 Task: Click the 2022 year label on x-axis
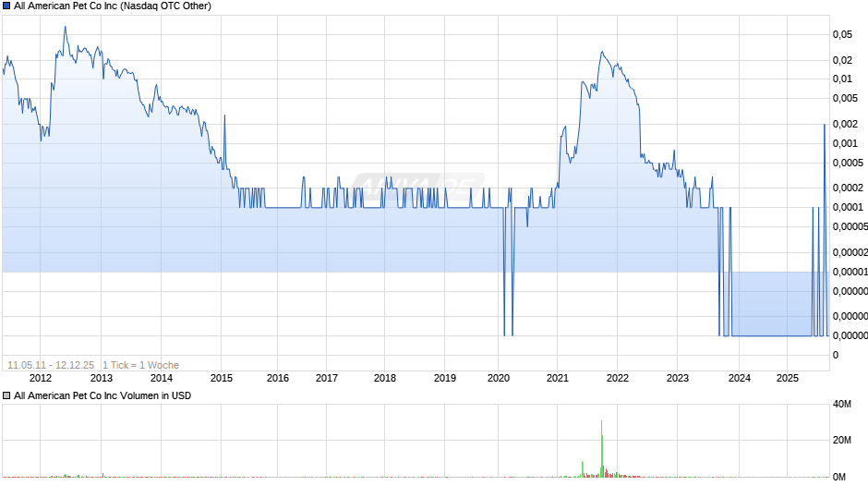(x=618, y=378)
